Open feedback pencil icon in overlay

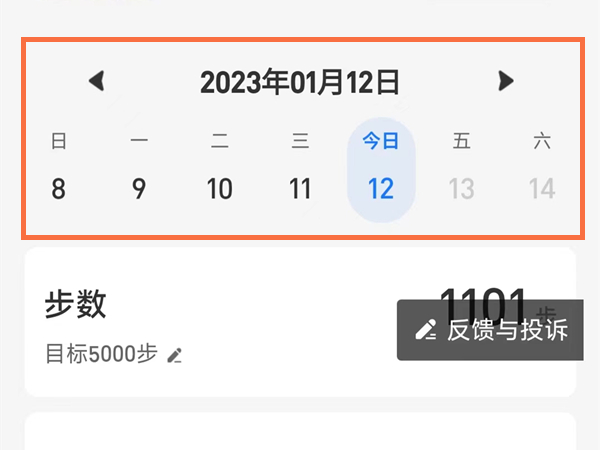click(426, 329)
